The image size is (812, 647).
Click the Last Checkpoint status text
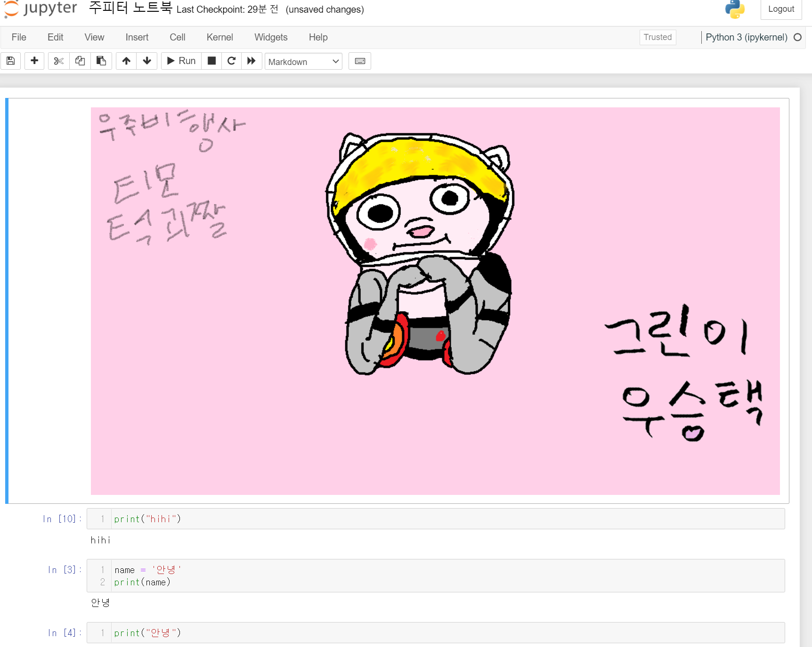pyautogui.click(x=227, y=9)
